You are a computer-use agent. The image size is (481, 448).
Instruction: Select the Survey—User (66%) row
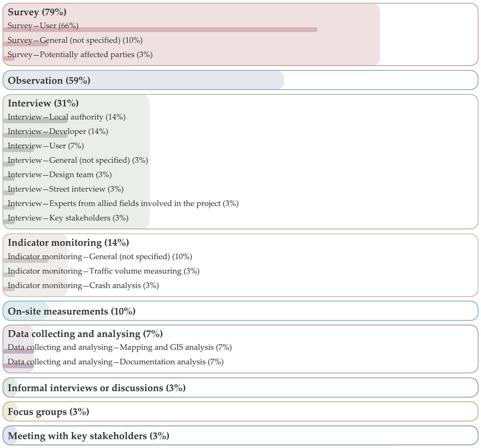click(43, 26)
